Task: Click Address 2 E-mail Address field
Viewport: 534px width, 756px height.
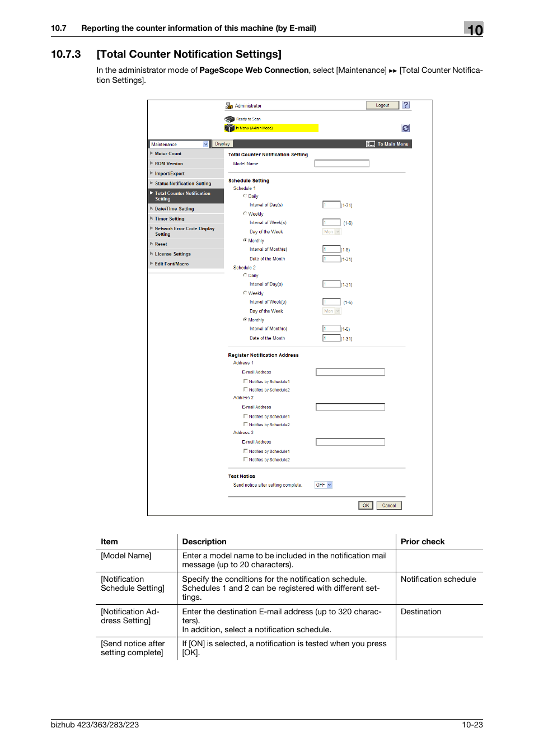Action: pyautogui.click(x=350, y=407)
